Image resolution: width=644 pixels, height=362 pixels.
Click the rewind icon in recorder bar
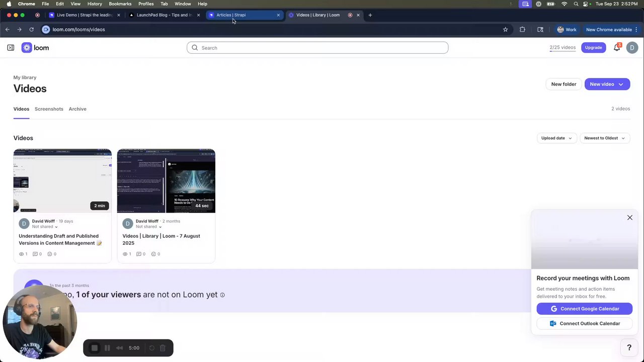tap(119, 348)
